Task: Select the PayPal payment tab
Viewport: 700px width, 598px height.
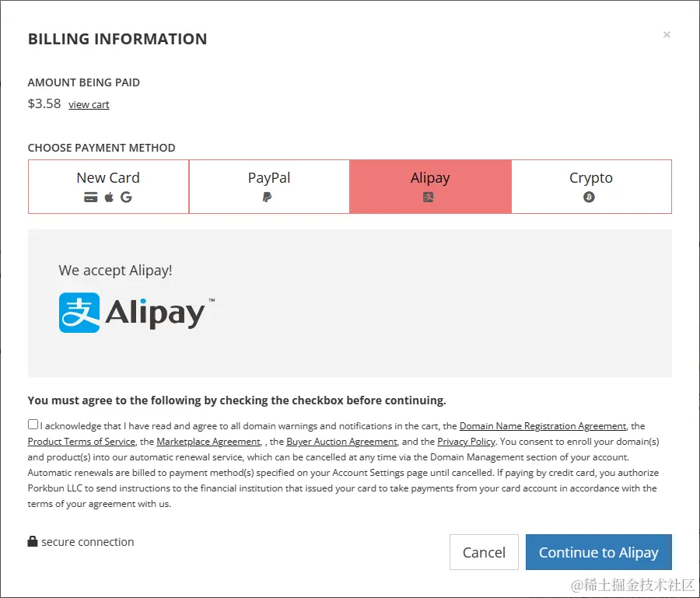Action: coord(269,187)
